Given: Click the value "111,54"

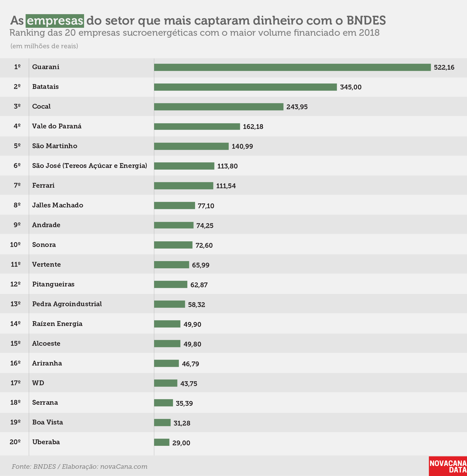Looking at the screenshot, I should (226, 186).
